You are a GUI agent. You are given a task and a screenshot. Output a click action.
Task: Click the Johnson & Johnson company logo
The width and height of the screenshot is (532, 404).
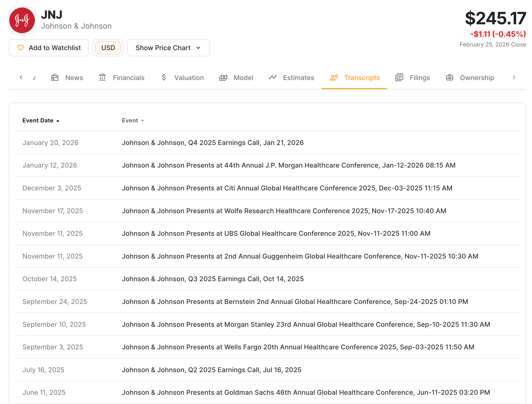click(x=22, y=20)
